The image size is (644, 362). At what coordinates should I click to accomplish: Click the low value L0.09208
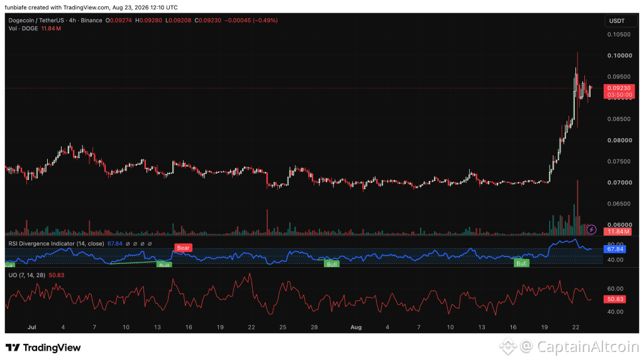pyautogui.click(x=178, y=20)
